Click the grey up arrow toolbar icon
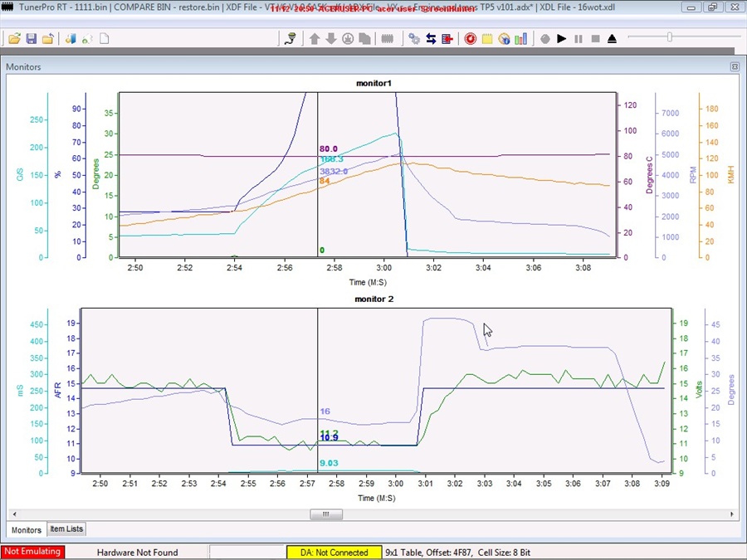Image resolution: width=747 pixels, height=560 pixels. pyautogui.click(x=315, y=39)
